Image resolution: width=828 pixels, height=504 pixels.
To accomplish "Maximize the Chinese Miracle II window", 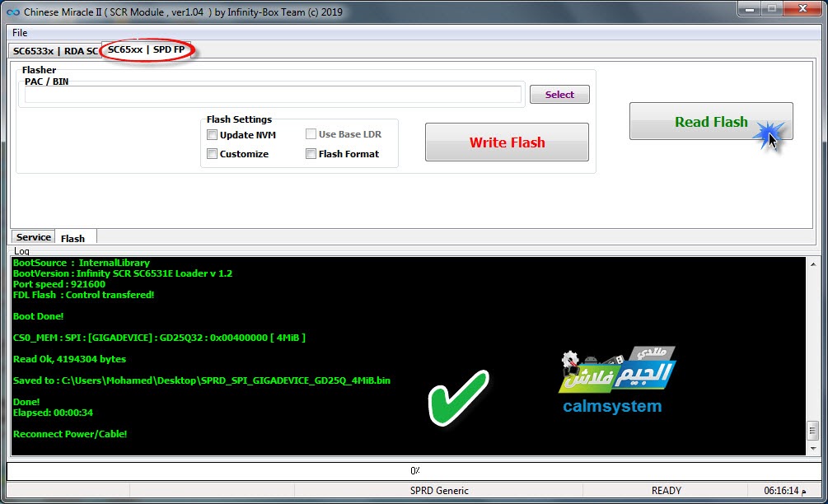I will (772, 9).
